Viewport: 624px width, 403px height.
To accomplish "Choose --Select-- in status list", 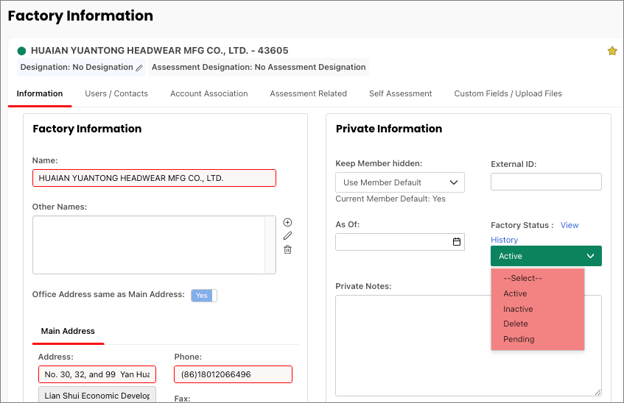I will [522, 278].
